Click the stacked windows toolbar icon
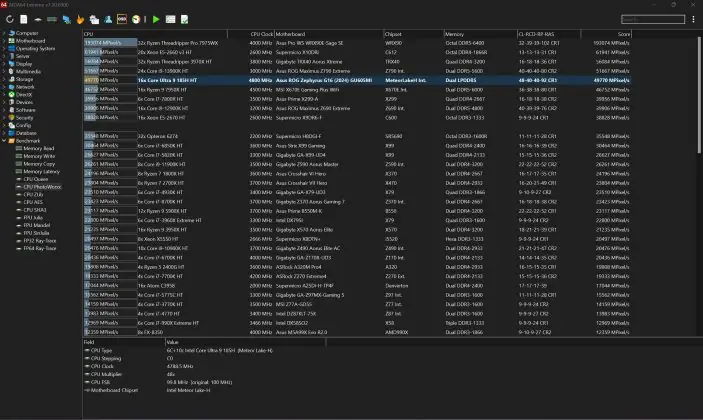This screenshot has height=420, width=703. tap(94, 19)
